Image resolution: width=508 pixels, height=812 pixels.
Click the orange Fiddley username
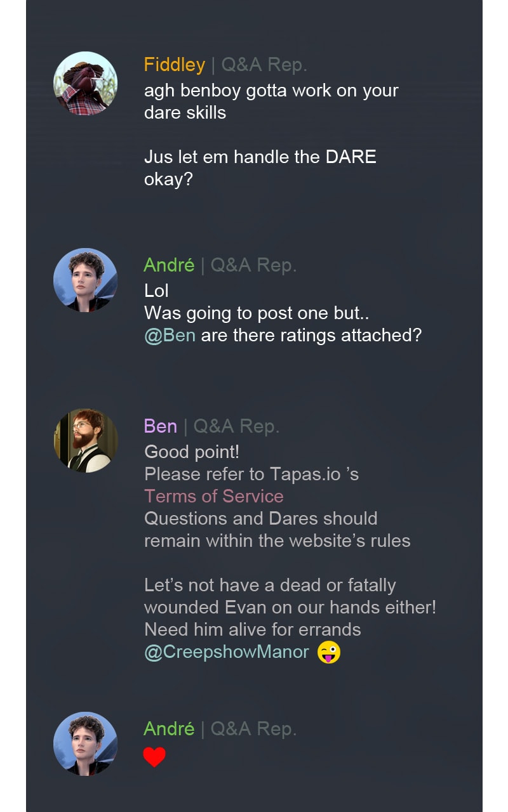174,65
